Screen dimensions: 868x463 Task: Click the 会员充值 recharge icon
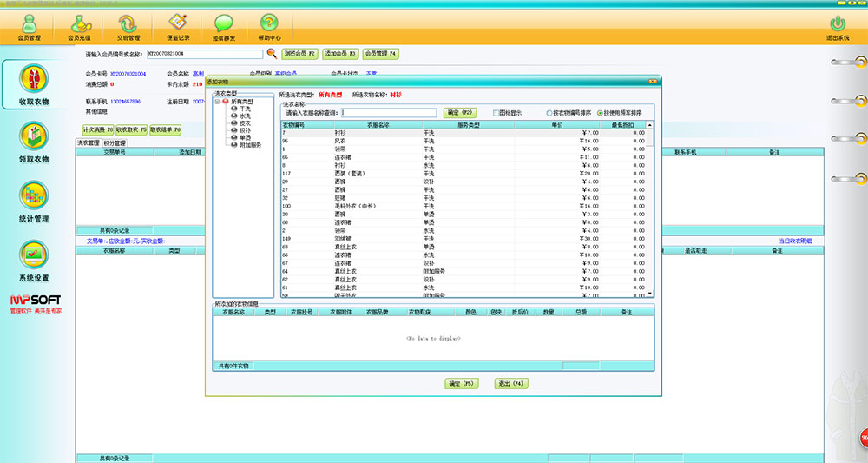[79, 25]
